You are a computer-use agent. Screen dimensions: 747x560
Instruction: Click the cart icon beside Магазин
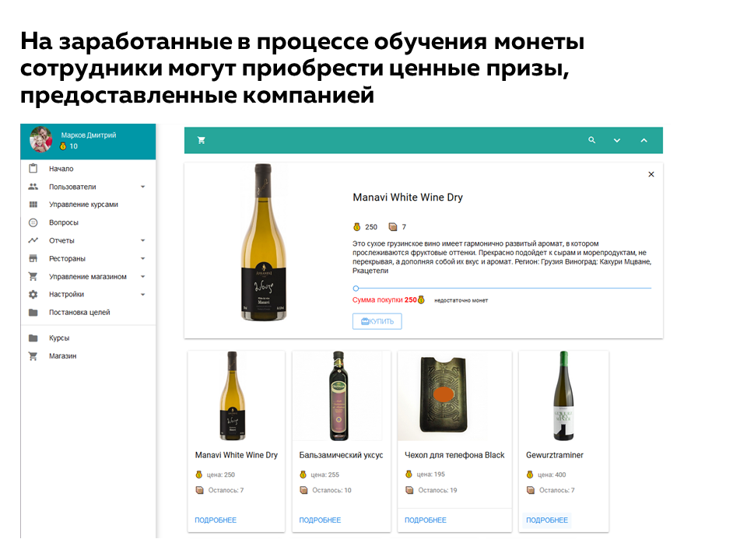click(x=33, y=355)
